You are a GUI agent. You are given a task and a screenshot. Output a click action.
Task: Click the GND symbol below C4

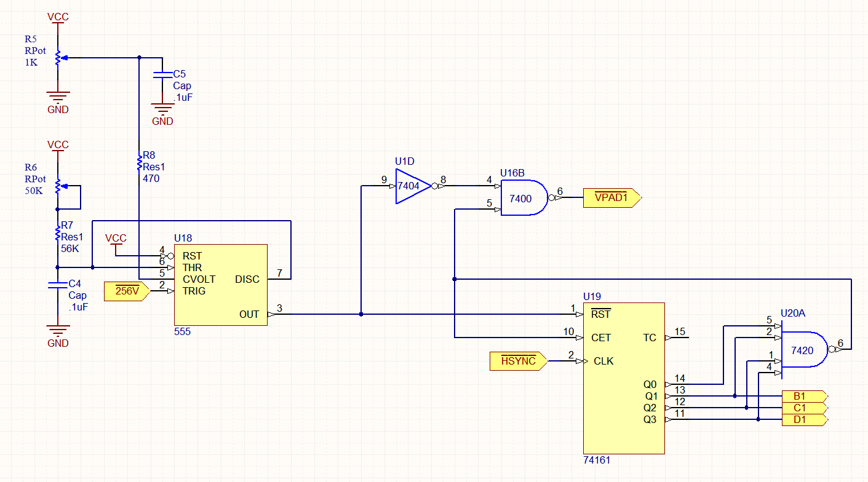pyautogui.click(x=58, y=336)
